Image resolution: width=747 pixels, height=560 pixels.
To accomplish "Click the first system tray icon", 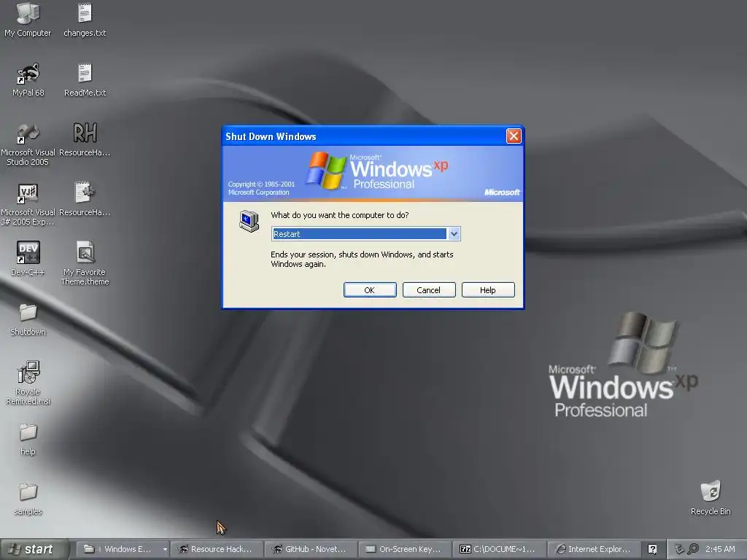I will (680, 549).
